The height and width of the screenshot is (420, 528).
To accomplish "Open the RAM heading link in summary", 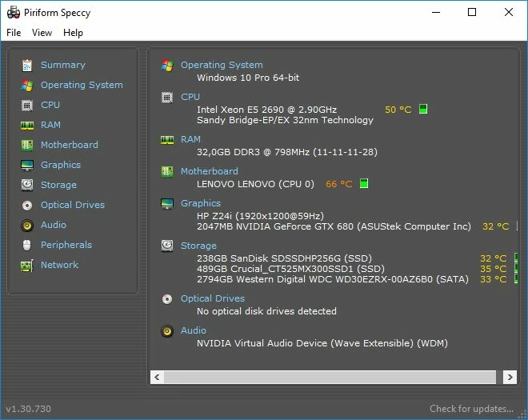I will 190,139.
